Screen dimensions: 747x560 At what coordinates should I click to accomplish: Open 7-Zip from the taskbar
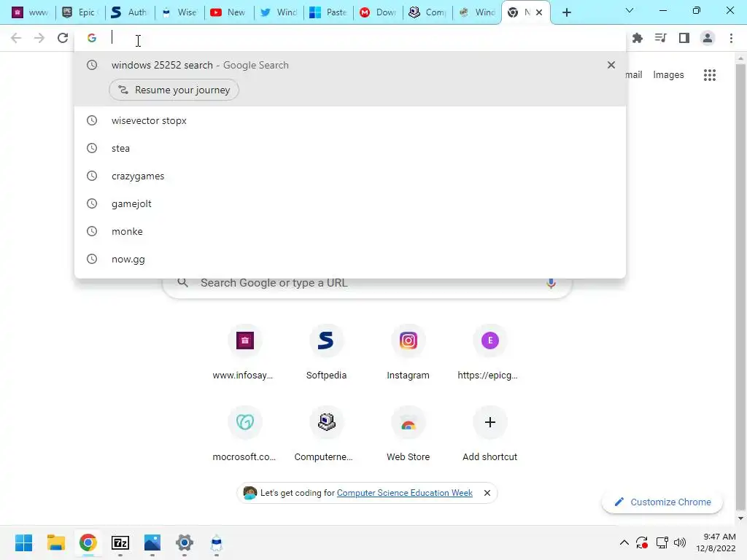[120, 542]
